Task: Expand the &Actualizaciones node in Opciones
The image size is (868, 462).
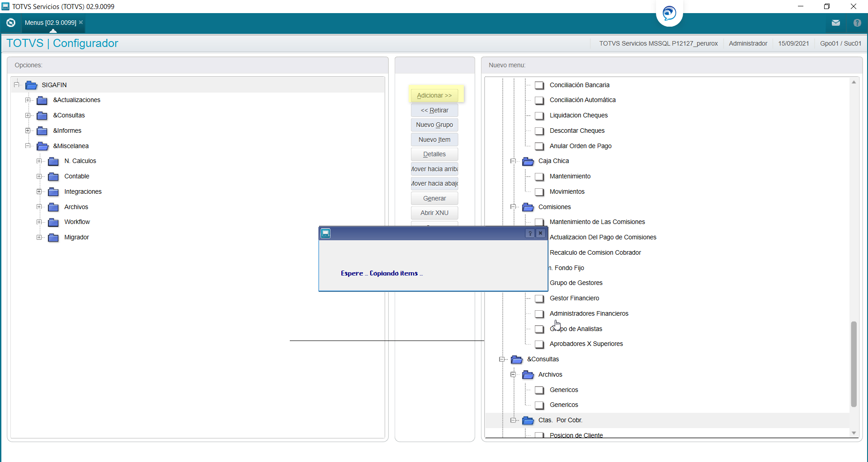Action: click(x=28, y=100)
